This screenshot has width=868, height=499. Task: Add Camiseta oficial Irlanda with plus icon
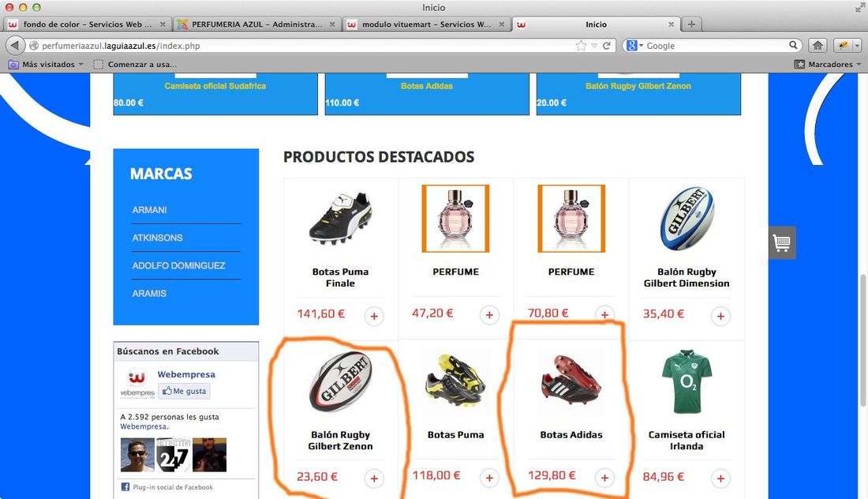click(720, 478)
